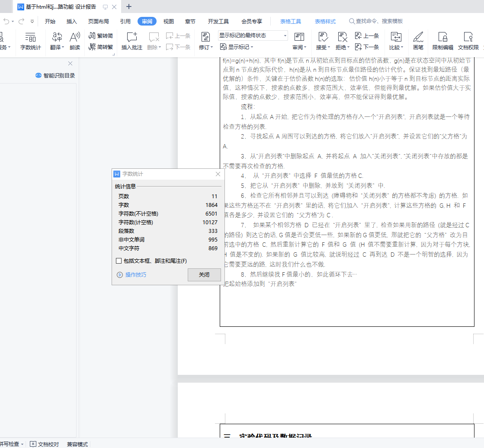Click 智能识别目录 in the side pane
Screen dimensions: 484x448
(x=55, y=75)
